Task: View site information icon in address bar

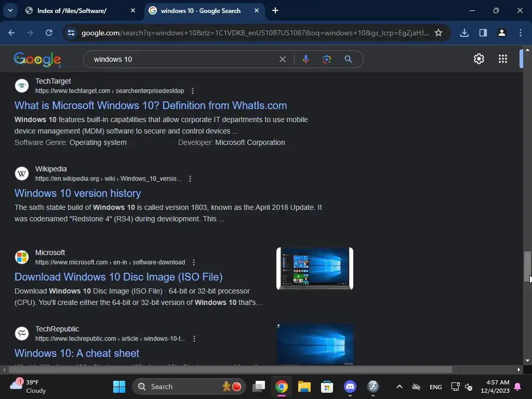Action: [71, 33]
